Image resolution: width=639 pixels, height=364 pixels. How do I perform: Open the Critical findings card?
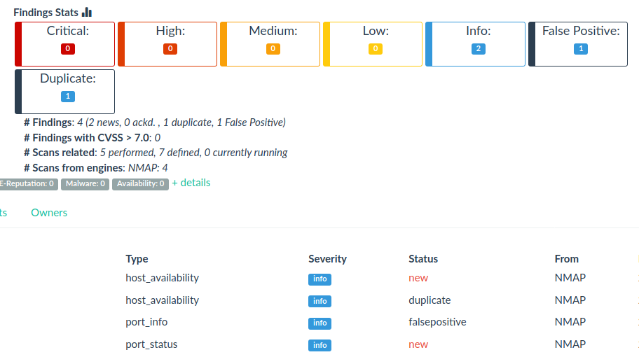64,44
